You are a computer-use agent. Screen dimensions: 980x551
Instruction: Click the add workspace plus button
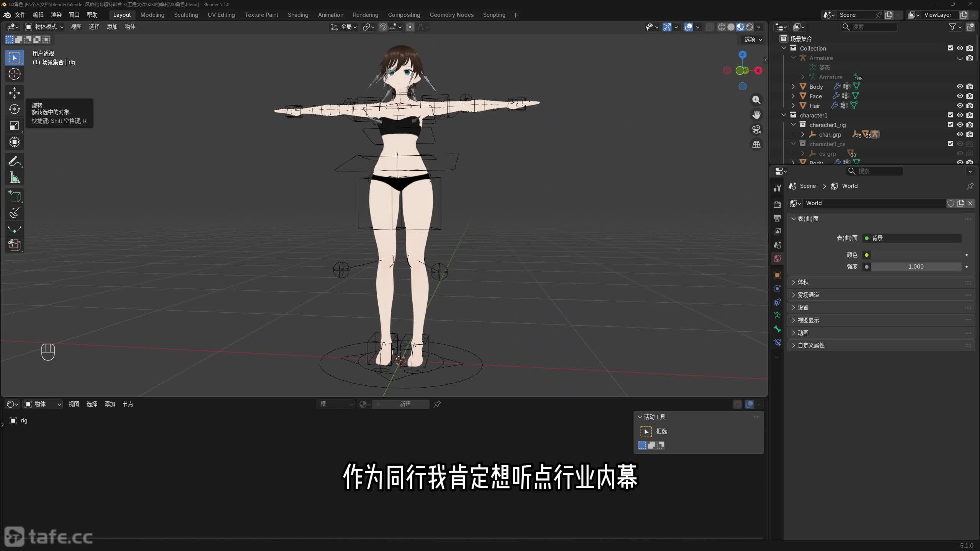[515, 15]
